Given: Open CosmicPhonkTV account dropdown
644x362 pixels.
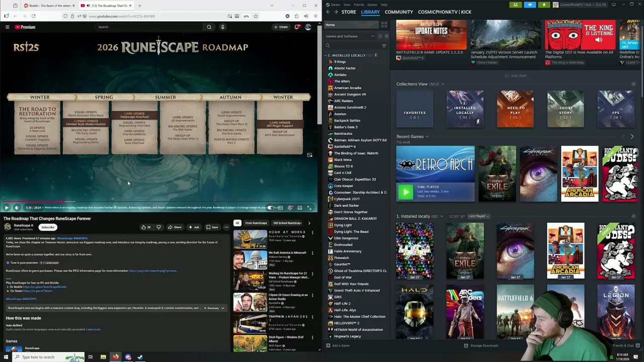Looking at the screenshot, I should pos(580,5).
